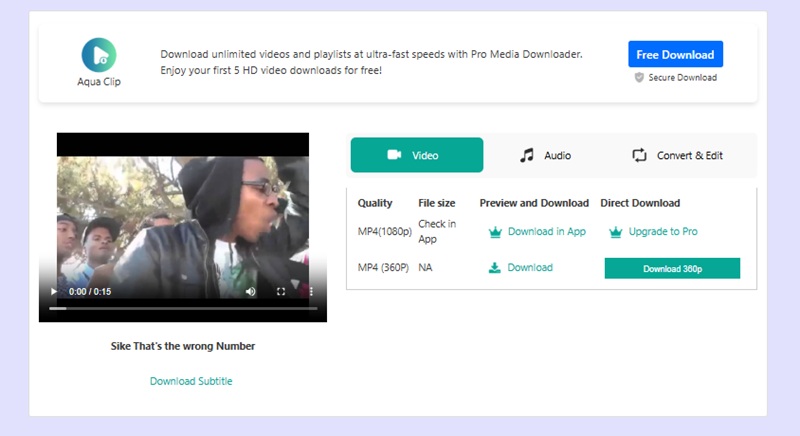The width and height of the screenshot is (800, 436).
Task: Click the Free Download button
Action: [x=676, y=54]
